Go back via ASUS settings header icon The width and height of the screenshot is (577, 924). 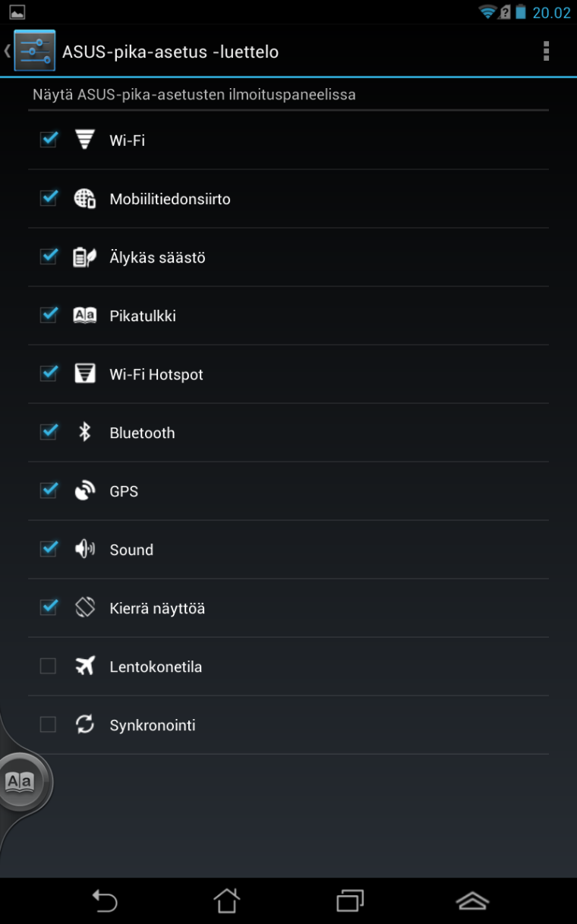(33, 52)
